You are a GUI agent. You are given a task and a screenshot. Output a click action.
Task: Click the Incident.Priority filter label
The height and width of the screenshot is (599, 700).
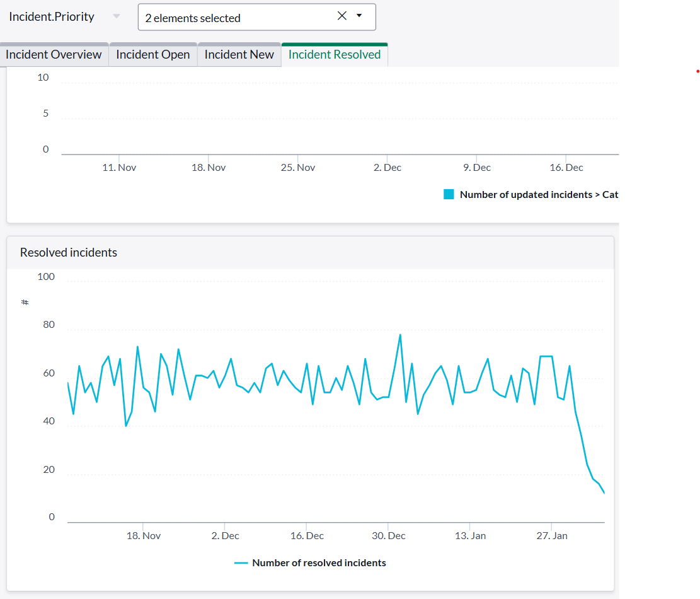52,17
